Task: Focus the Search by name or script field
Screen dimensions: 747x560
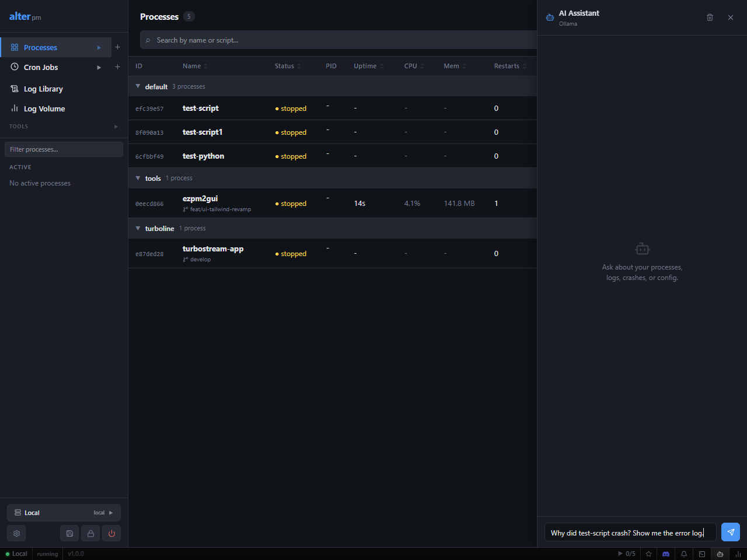Action: coord(338,40)
